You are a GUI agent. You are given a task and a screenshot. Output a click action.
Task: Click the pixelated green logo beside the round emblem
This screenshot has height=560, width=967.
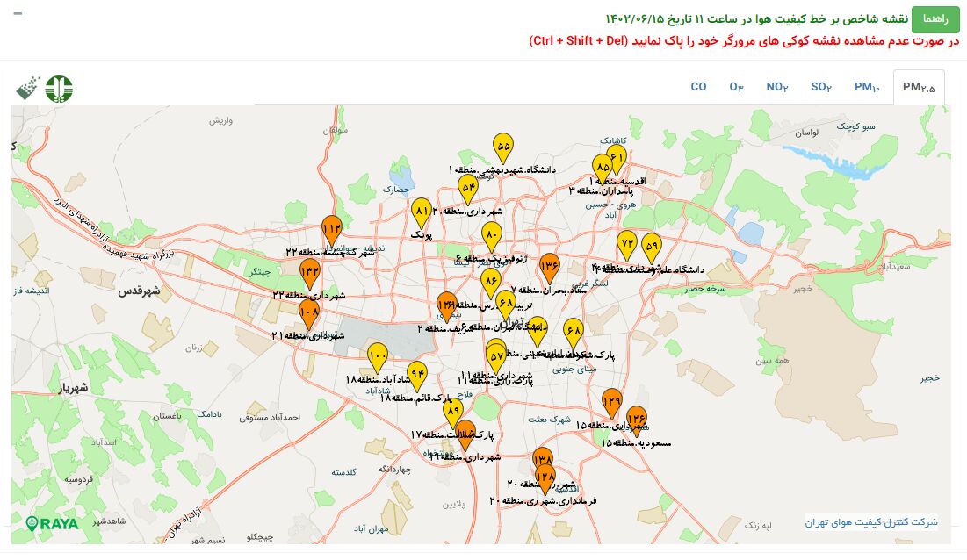click(28, 90)
